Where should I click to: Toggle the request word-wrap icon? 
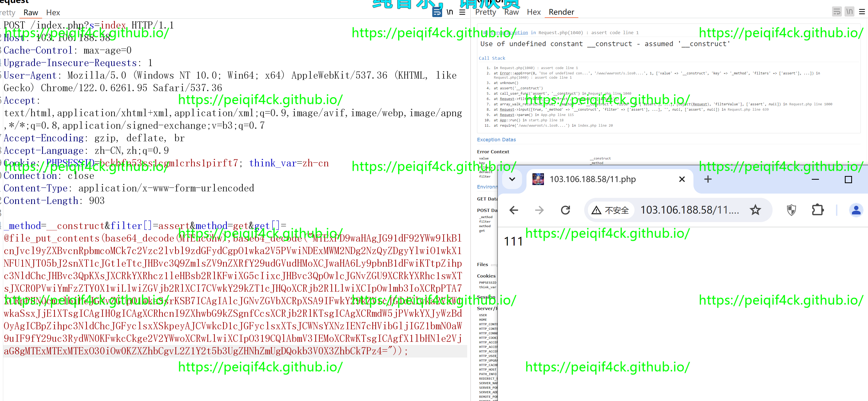click(x=437, y=12)
